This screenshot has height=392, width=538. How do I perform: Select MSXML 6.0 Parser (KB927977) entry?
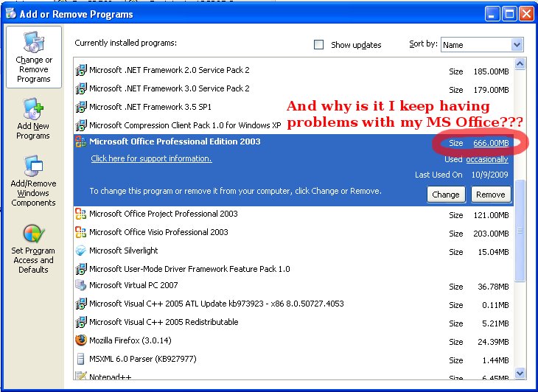(142, 358)
